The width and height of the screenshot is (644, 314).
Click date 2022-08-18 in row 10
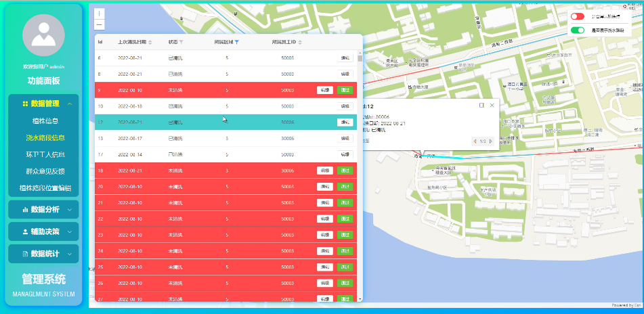tap(130, 106)
